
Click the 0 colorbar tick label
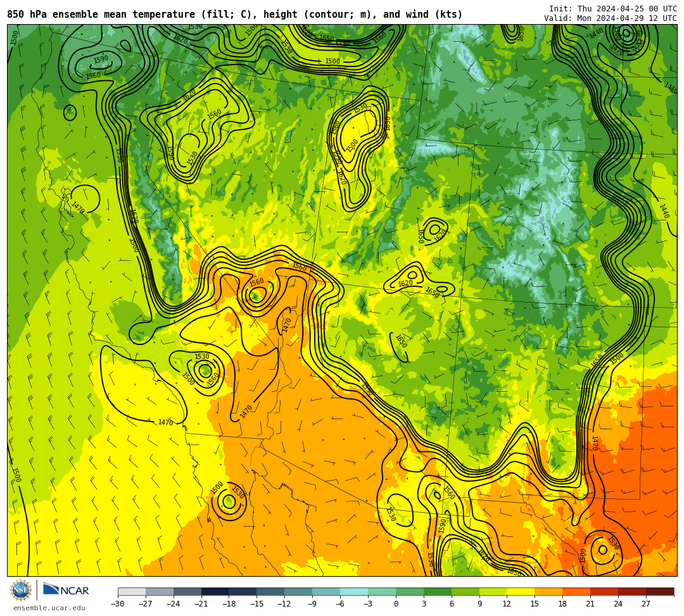[396, 604]
